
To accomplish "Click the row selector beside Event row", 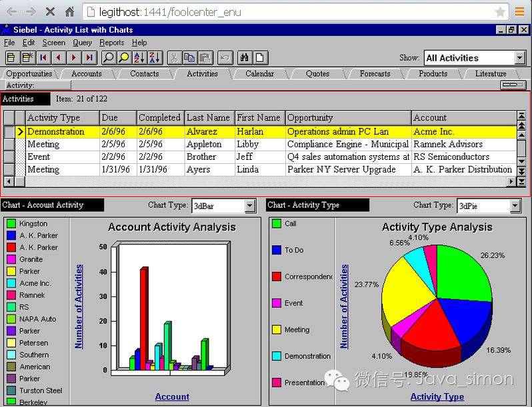I will [9, 157].
